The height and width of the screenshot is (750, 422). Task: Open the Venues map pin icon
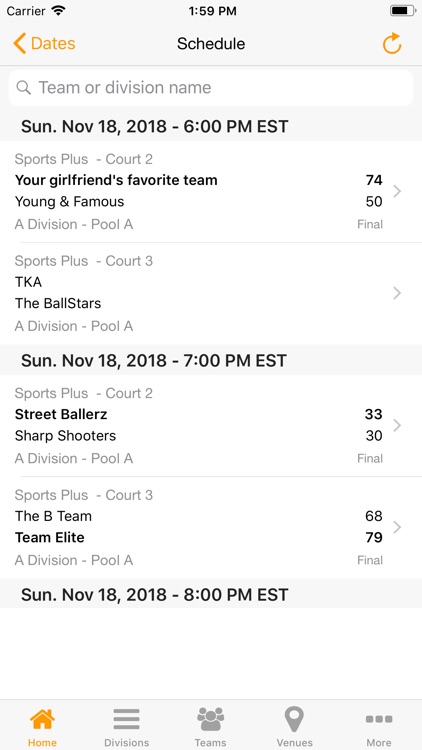tap(294, 719)
